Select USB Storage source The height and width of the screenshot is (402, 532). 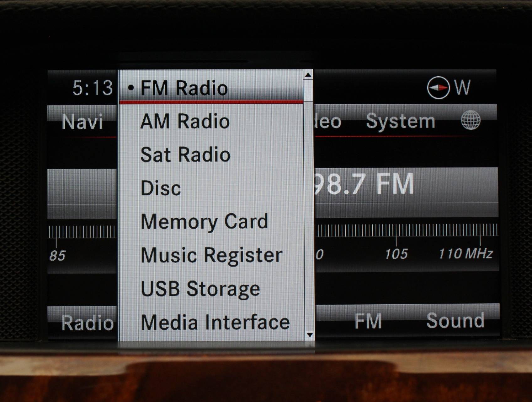200,289
